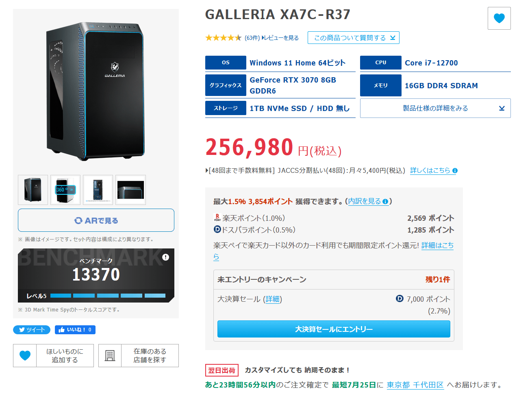Select the top-panel closeup thumbnail
The image size is (532, 405).
(130, 190)
